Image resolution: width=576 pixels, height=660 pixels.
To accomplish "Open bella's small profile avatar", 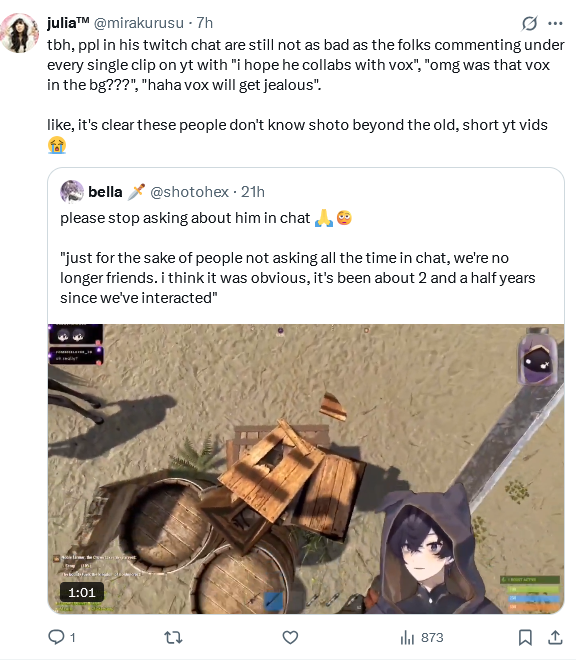I will point(72,192).
